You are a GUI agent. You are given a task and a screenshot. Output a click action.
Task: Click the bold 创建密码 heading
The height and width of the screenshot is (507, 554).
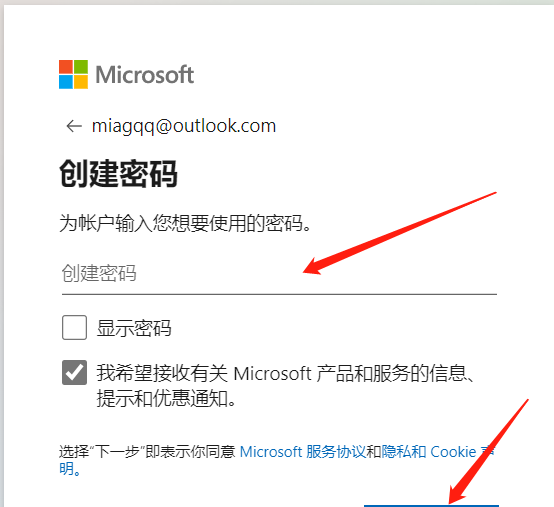(118, 174)
